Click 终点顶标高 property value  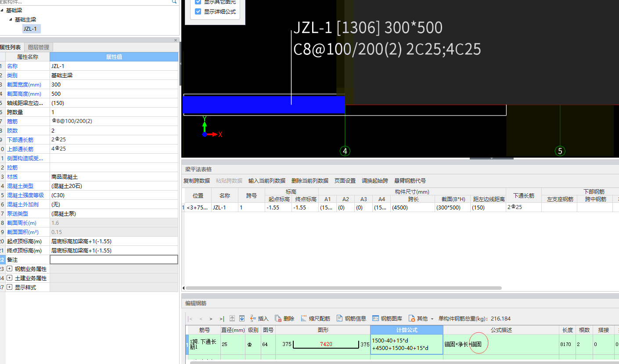(x=114, y=250)
